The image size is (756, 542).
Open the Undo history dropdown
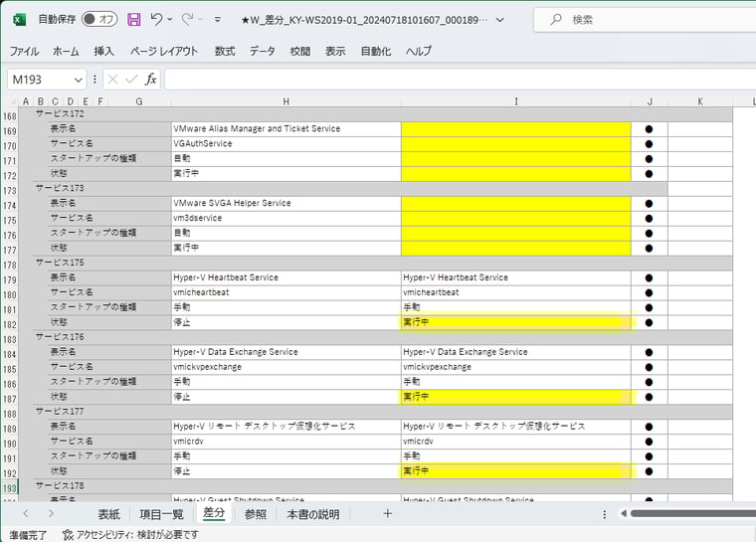pos(170,20)
